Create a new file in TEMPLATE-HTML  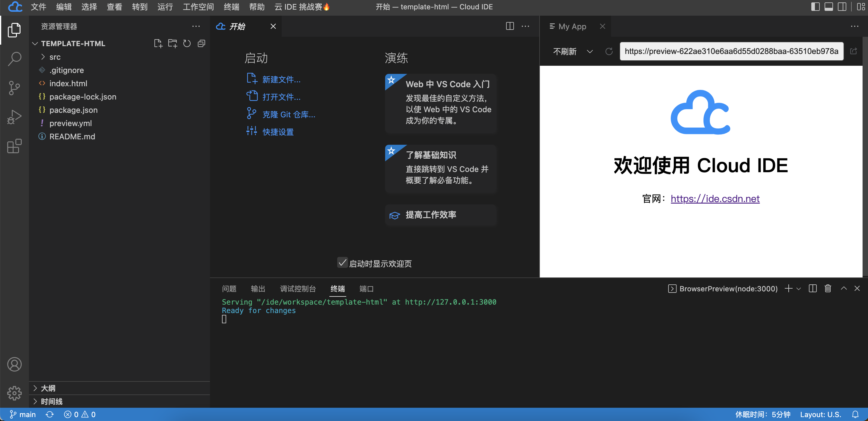click(x=158, y=43)
